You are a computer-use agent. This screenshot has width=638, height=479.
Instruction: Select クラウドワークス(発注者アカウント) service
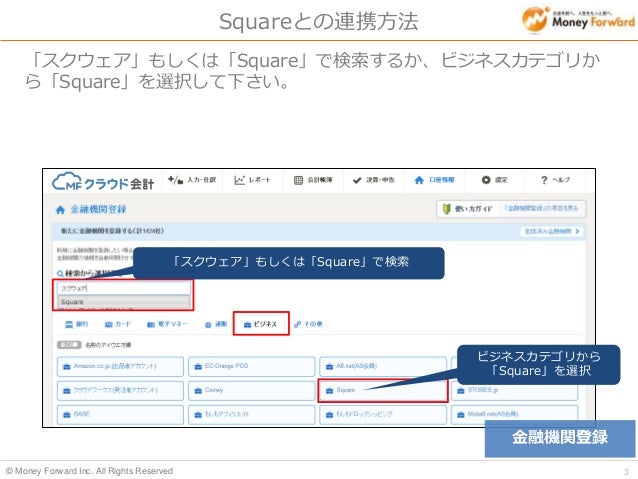(x=120, y=390)
